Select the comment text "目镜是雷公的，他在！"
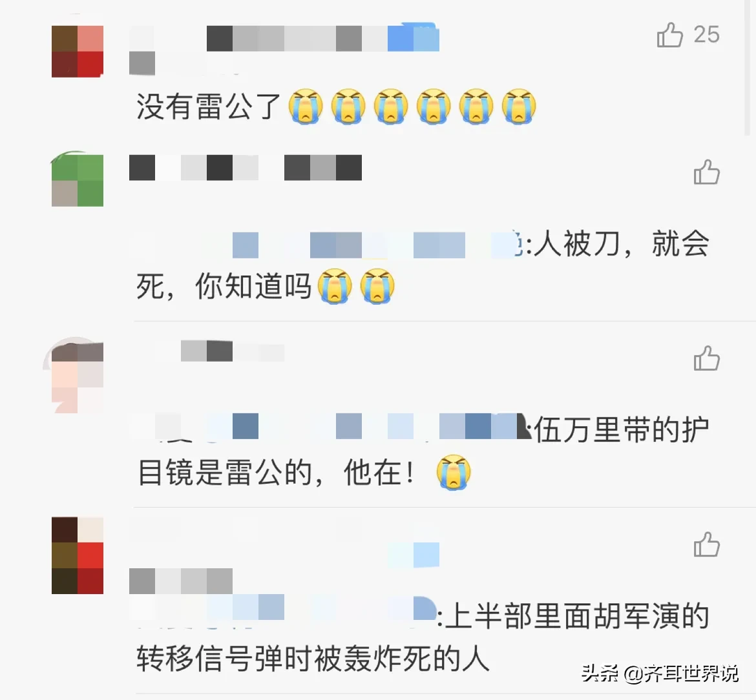The width and height of the screenshot is (756, 700). (275, 472)
